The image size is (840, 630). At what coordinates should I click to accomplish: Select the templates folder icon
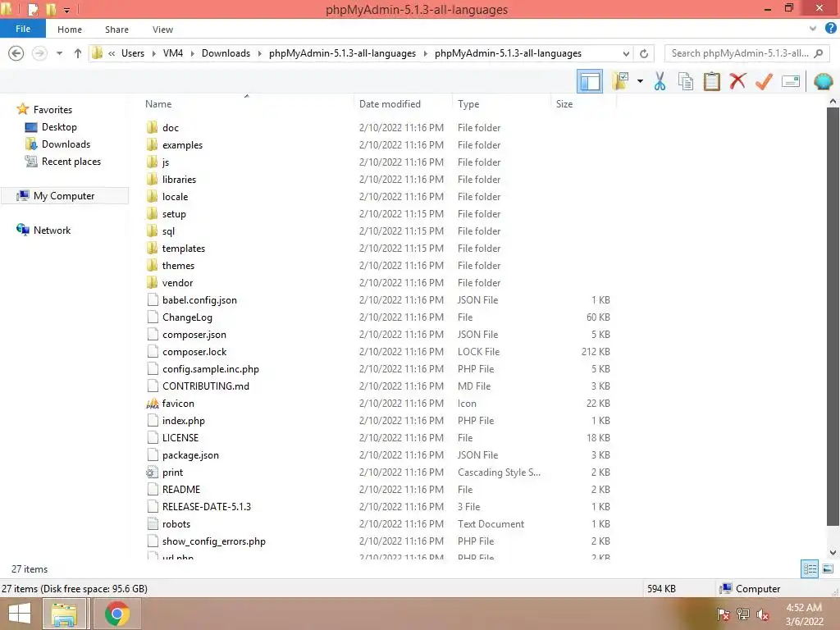pos(152,248)
